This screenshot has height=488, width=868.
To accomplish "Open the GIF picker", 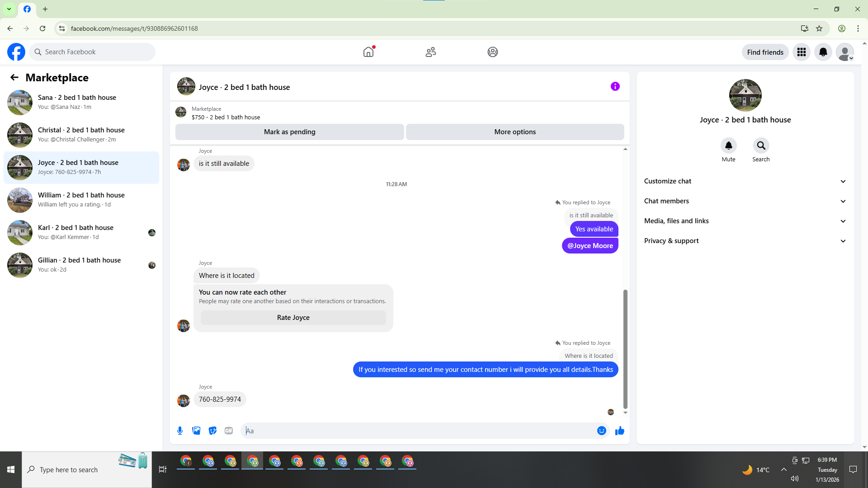I will (x=229, y=431).
